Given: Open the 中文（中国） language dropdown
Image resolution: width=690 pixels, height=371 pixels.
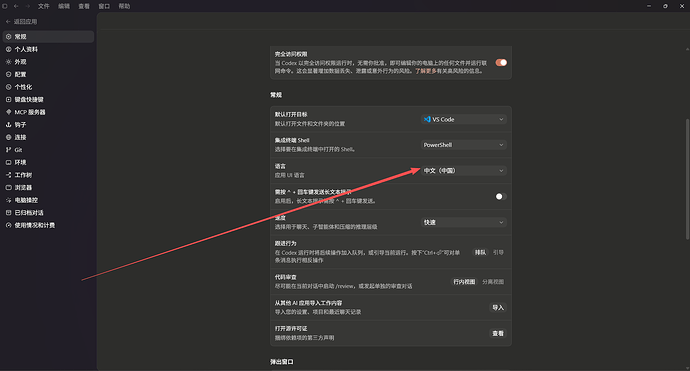Looking at the screenshot, I should pyautogui.click(x=464, y=171).
